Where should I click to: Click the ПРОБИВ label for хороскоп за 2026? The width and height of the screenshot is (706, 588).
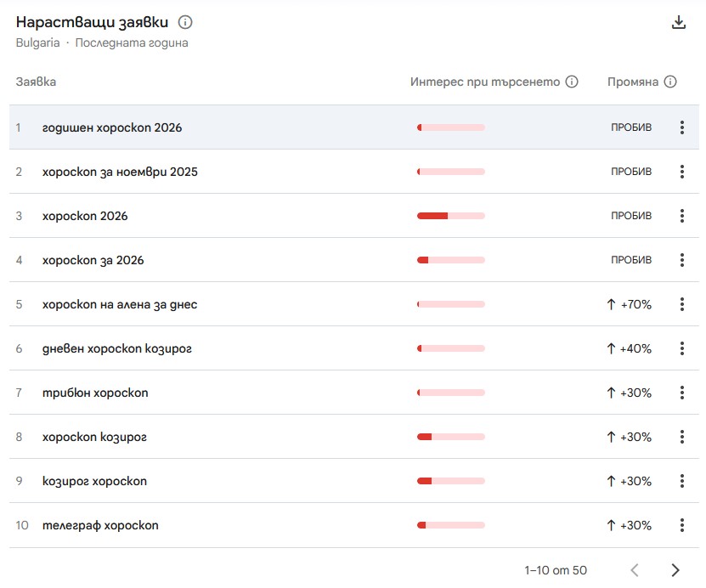tap(630, 259)
